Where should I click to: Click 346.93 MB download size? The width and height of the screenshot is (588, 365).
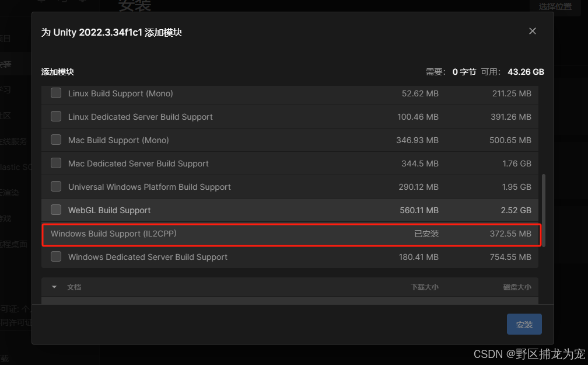pyautogui.click(x=418, y=140)
